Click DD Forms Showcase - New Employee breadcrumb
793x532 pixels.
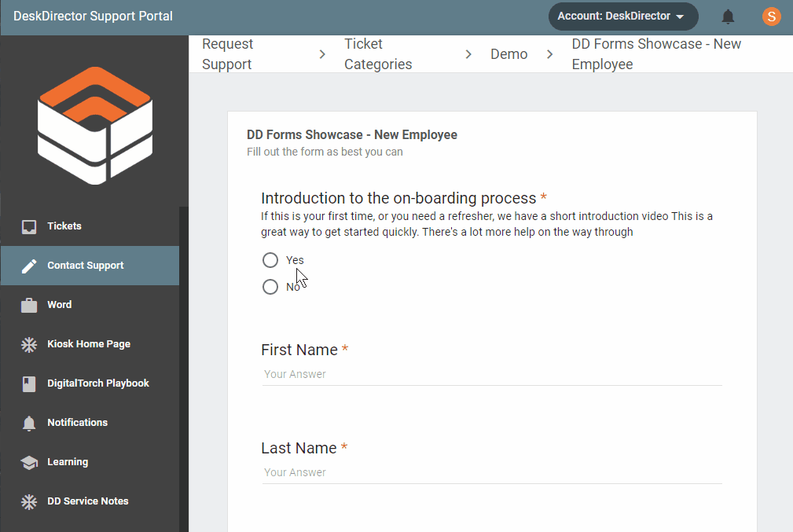pos(656,54)
